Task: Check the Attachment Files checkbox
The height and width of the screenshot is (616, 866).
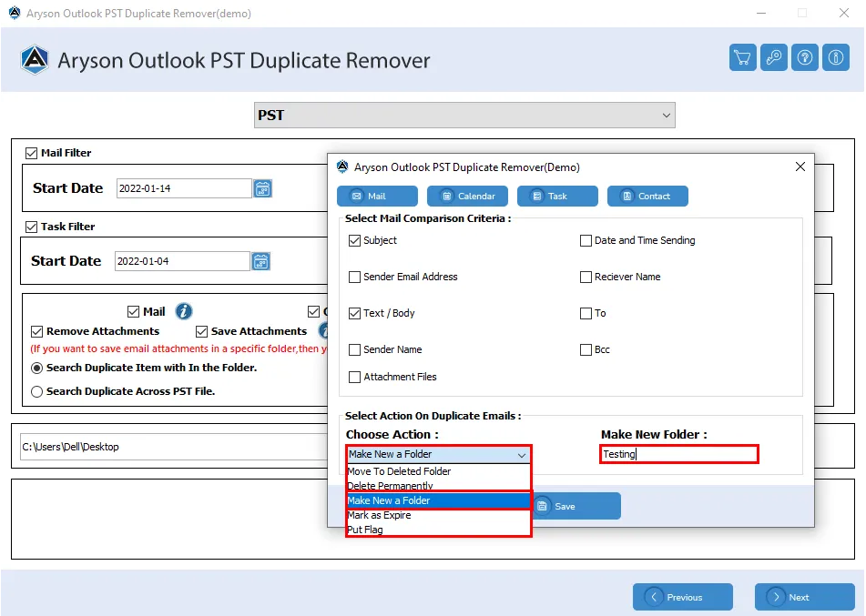Action: (x=354, y=377)
